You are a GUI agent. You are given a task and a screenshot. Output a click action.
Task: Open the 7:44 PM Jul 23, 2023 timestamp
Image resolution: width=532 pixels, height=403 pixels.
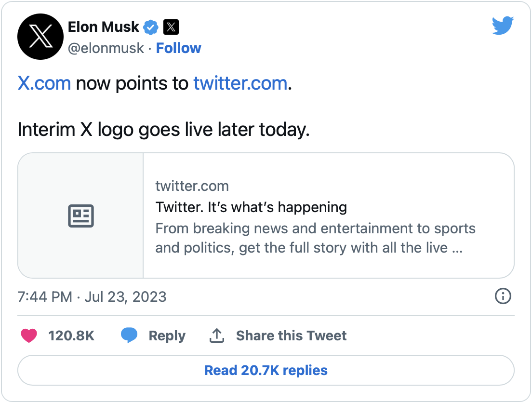tap(92, 296)
